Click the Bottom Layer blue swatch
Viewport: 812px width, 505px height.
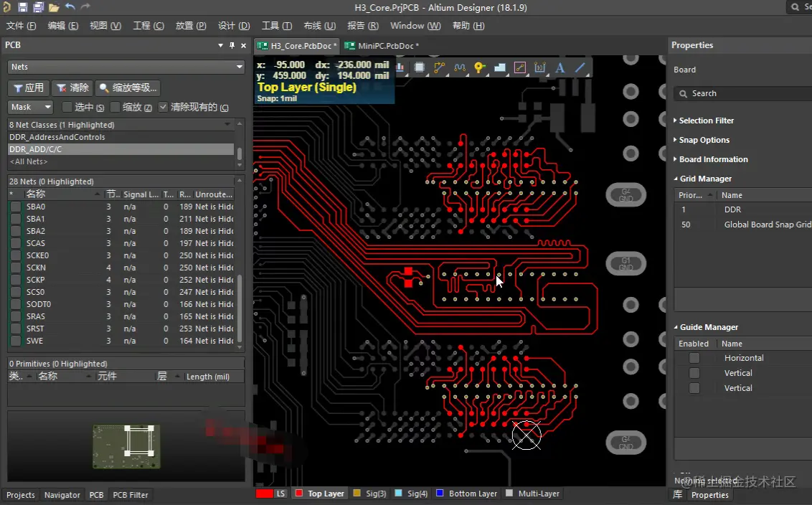coord(440,494)
